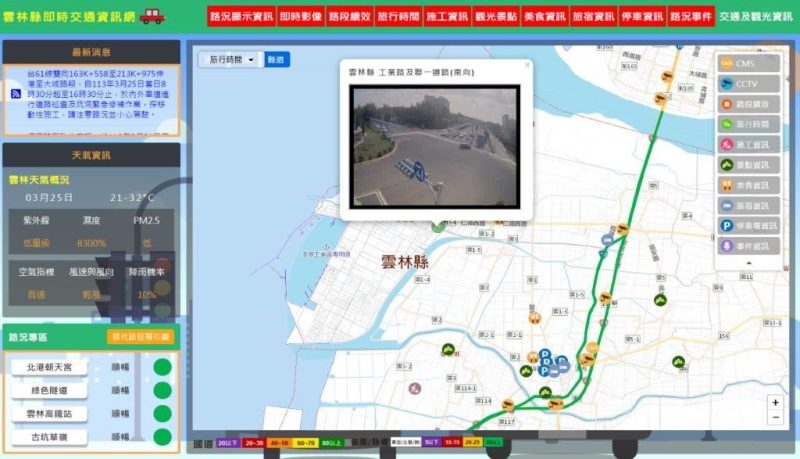Click the 美食資訊 food icon in legend
Screen dimensions: 800x459
click(727, 185)
